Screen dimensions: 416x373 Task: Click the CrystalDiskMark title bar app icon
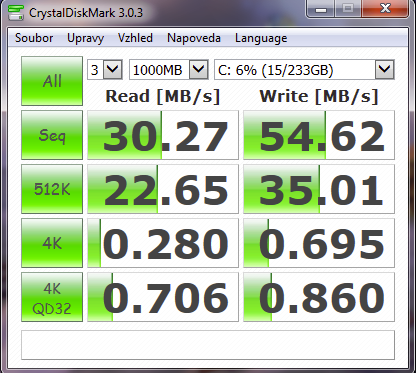click(16, 12)
